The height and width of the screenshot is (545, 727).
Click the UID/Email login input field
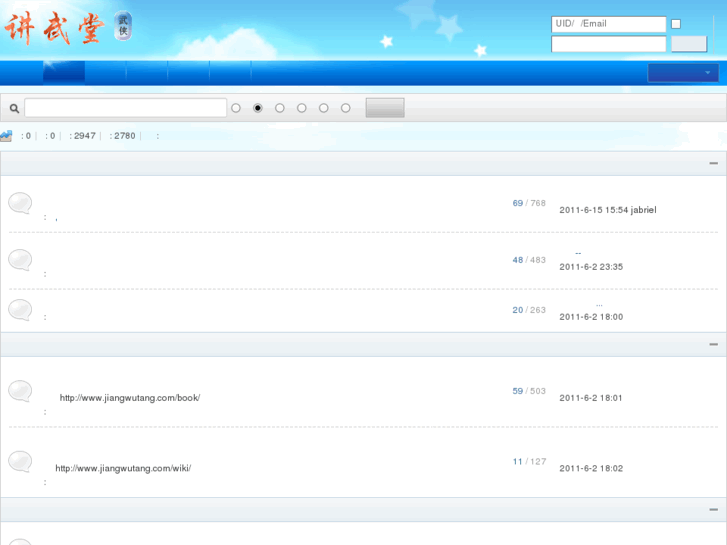tap(608, 24)
